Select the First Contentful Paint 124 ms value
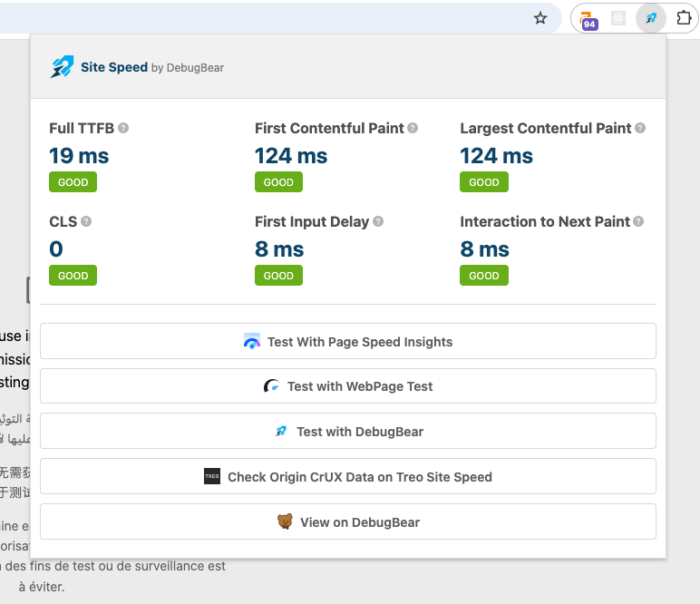700x604 pixels. coord(291,156)
